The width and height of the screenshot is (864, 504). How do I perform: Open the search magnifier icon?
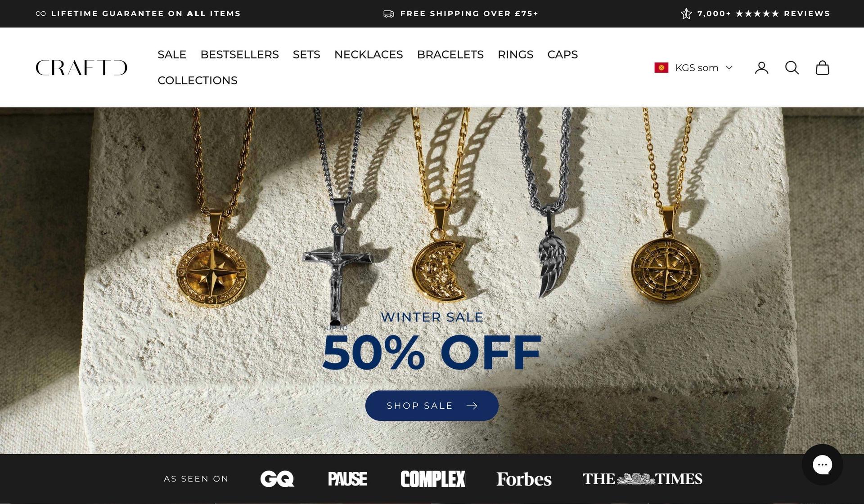click(792, 67)
